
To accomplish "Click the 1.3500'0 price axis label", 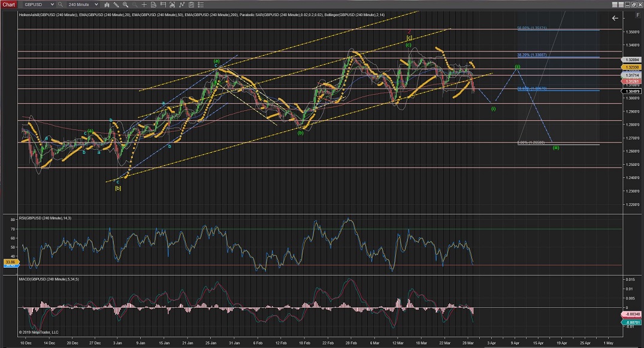I will pos(633,32).
